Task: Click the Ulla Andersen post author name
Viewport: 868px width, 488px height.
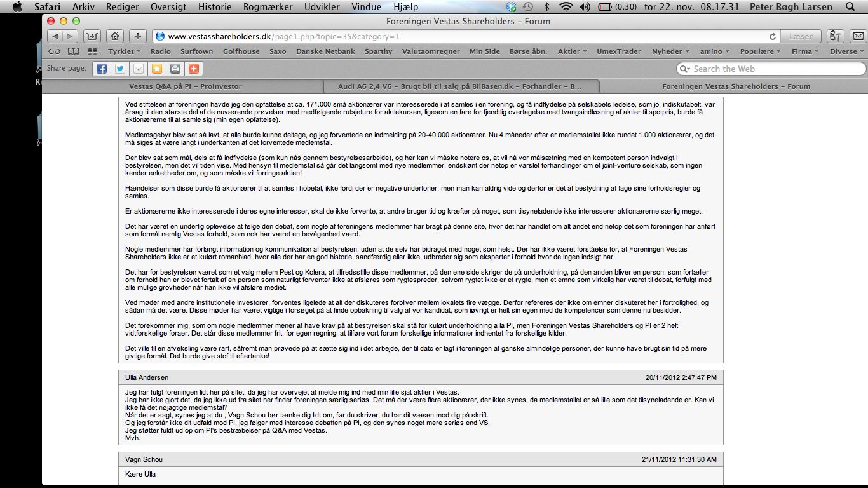Action: point(147,377)
